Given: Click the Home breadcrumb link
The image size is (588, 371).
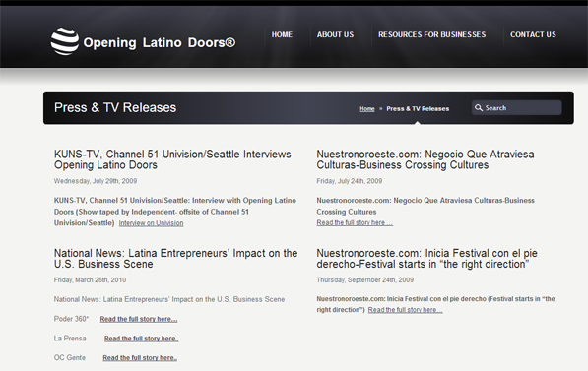Looking at the screenshot, I should [x=367, y=108].
